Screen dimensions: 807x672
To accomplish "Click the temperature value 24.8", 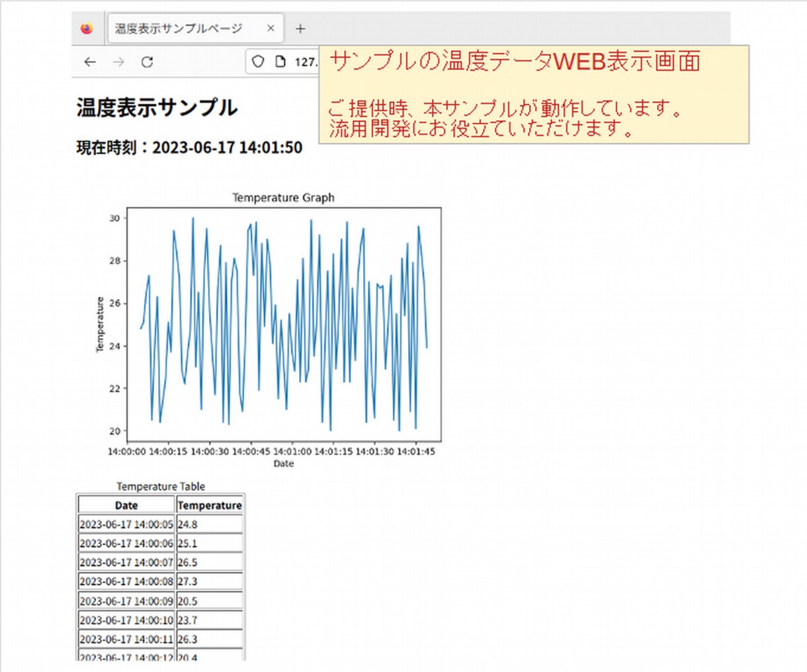I will coord(210,525).
